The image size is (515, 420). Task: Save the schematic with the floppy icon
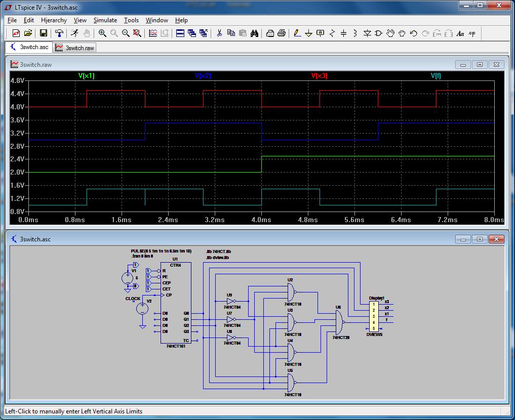44,33
